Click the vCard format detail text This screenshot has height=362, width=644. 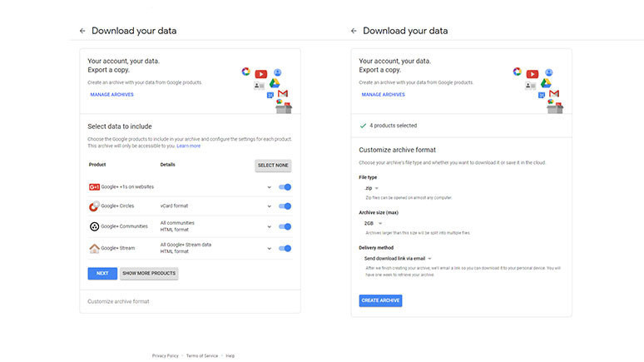(174, 206)
